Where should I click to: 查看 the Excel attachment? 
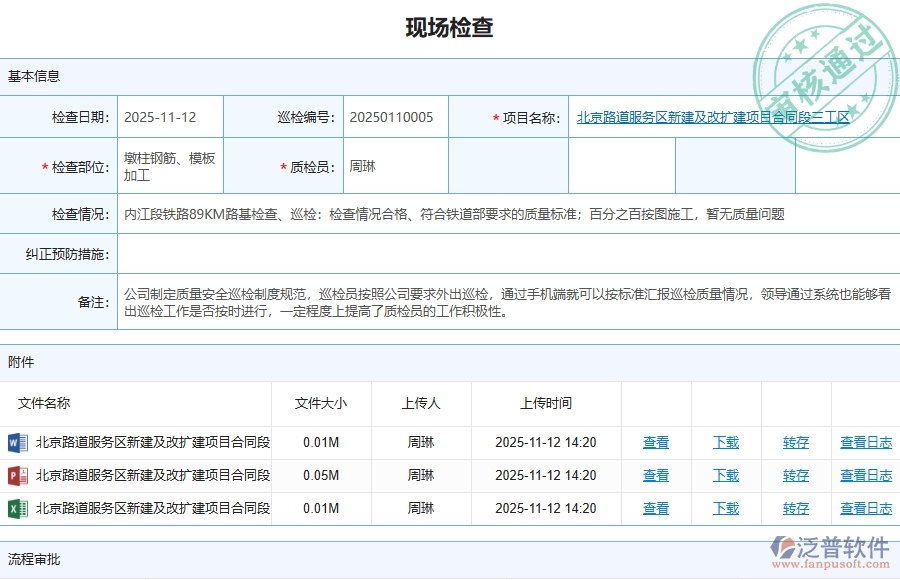pos(656,509)
